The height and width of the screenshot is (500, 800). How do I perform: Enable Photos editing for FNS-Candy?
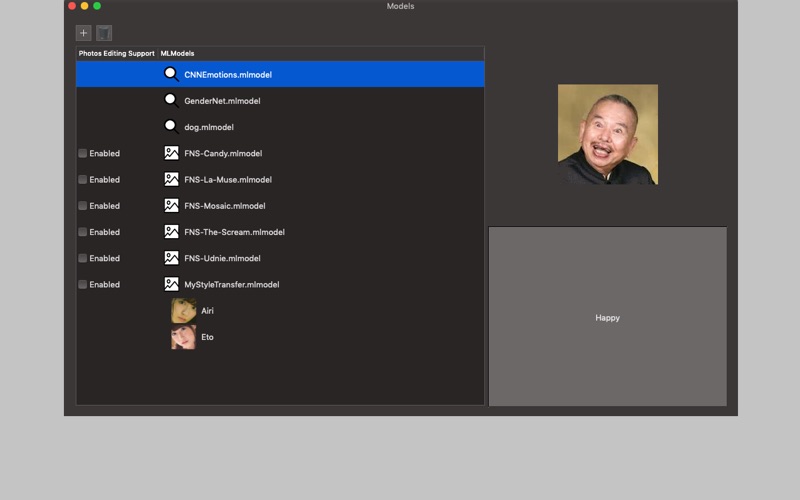point(83,153)
